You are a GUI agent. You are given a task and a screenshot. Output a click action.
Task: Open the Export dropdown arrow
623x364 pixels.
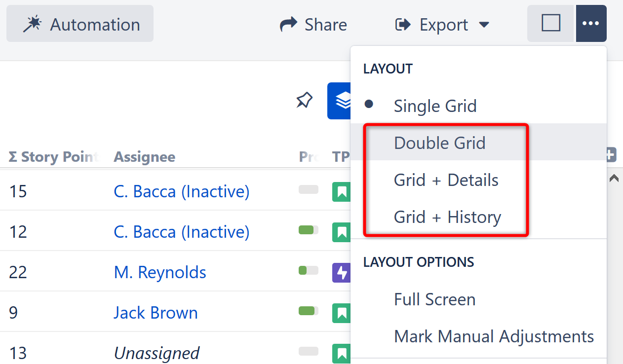point(485,24)
